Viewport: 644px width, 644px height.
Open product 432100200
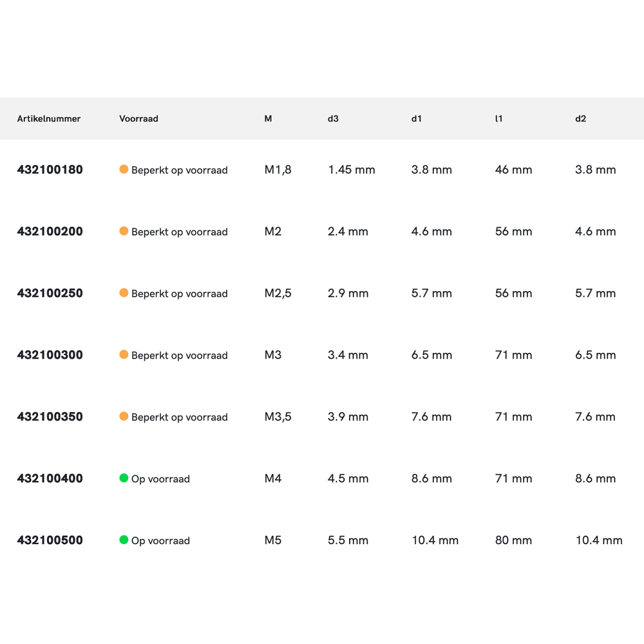(x=50, y=232)
